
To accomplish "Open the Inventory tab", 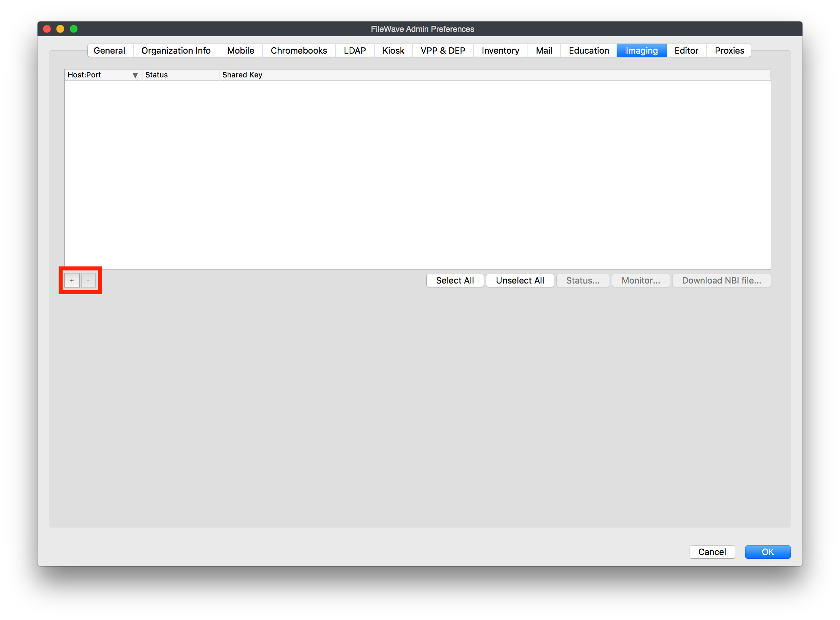I will [501, 51].
